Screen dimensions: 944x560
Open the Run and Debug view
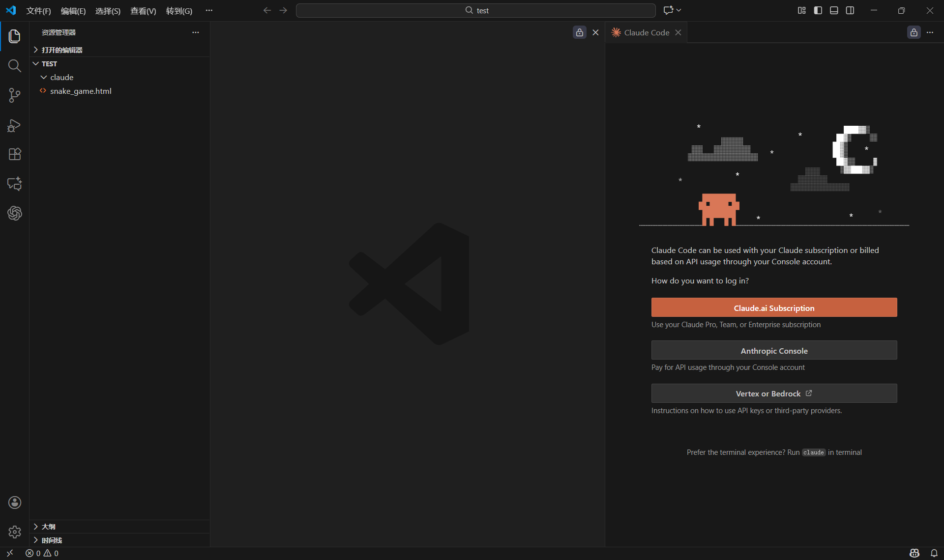[15, 125]
